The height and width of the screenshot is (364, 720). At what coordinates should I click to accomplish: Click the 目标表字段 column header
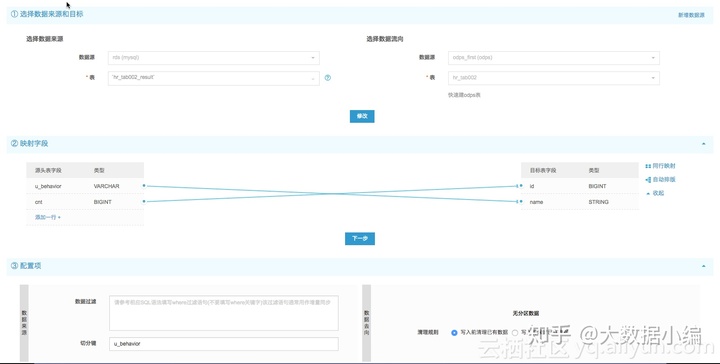(543, 170)
